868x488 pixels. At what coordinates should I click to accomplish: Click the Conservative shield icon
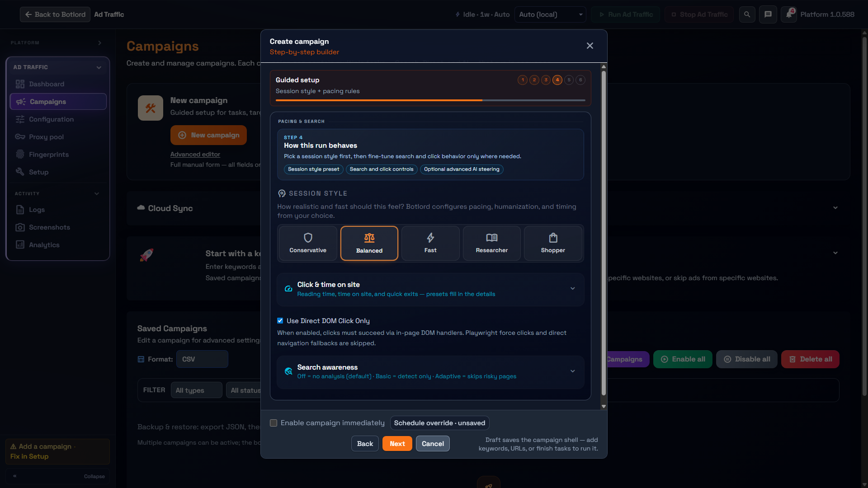pyautogui.click(x=308, y=238)
